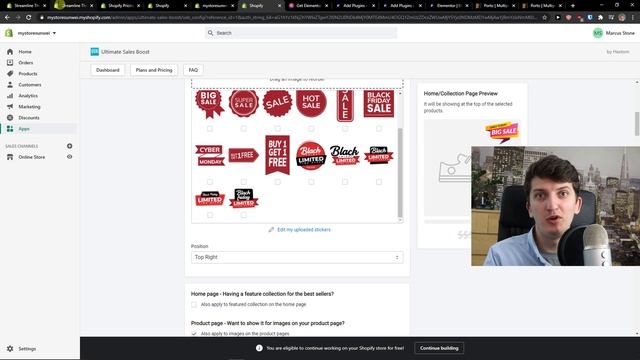Click the CYBER MONDAY sticker image
The image size is (640, 360).
coord(210,155)
